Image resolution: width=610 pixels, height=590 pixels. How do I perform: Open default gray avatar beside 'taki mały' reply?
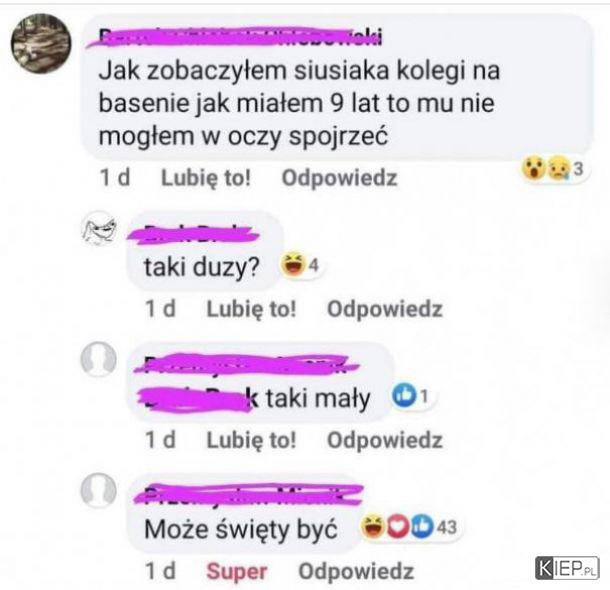pyautogui.click(x=98, y=359)
